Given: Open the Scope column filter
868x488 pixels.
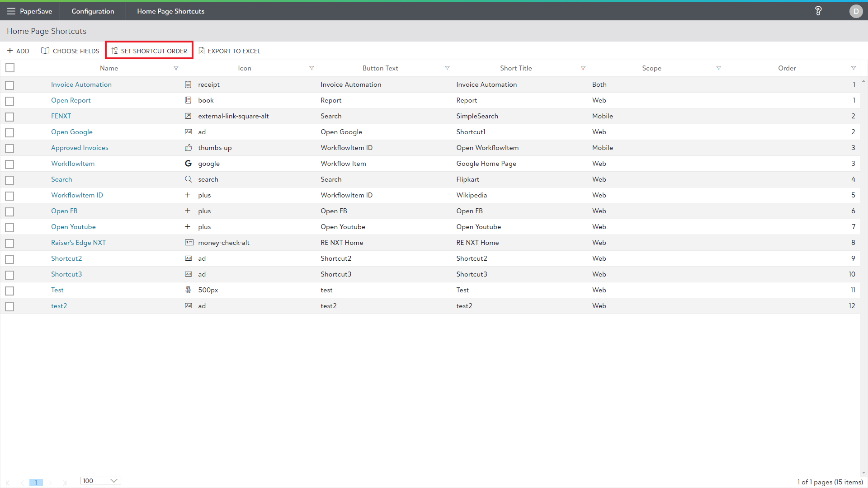Looking at the screenshot, I should pyautogui.click(x=718, y=68).
